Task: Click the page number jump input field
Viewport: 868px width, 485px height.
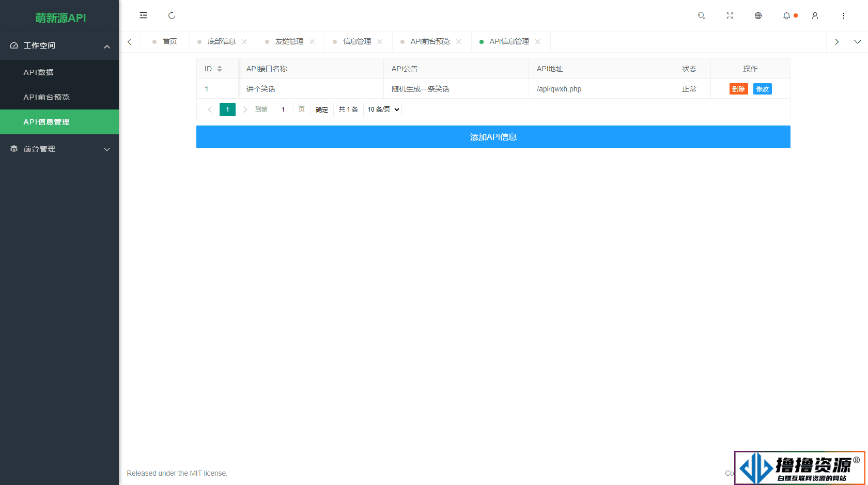Action: pos(283,109)
